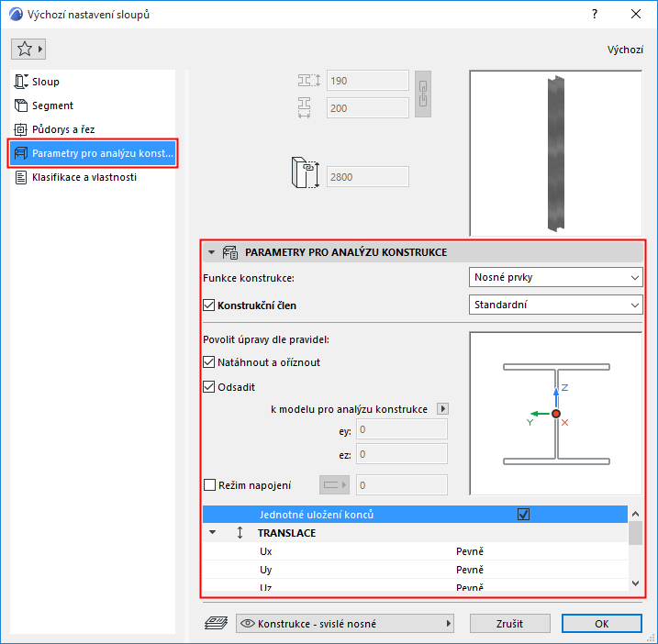Enable the Režim napojení checkbox
Viewport: 658px width, 644px height.
209,485
